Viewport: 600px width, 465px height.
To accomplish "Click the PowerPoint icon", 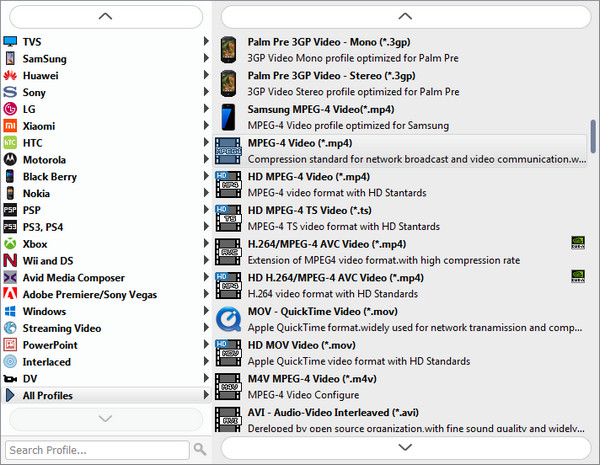I will tap(10, 345).
